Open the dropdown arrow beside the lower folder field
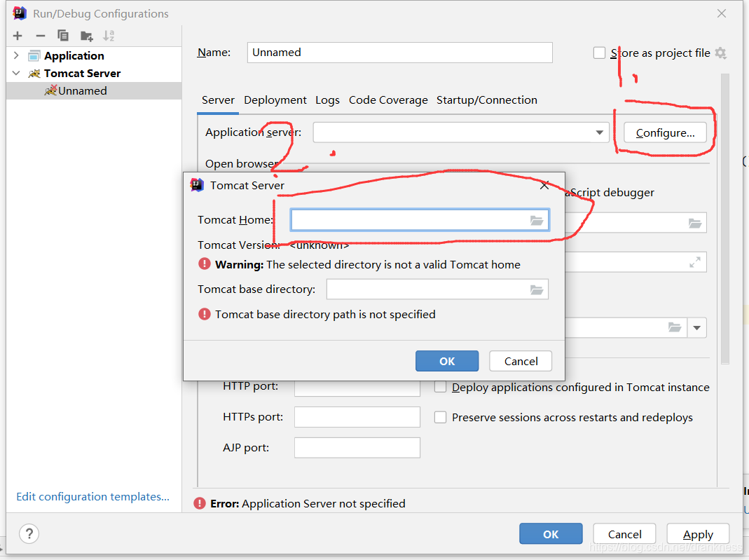749x560 pixels. 697,328
